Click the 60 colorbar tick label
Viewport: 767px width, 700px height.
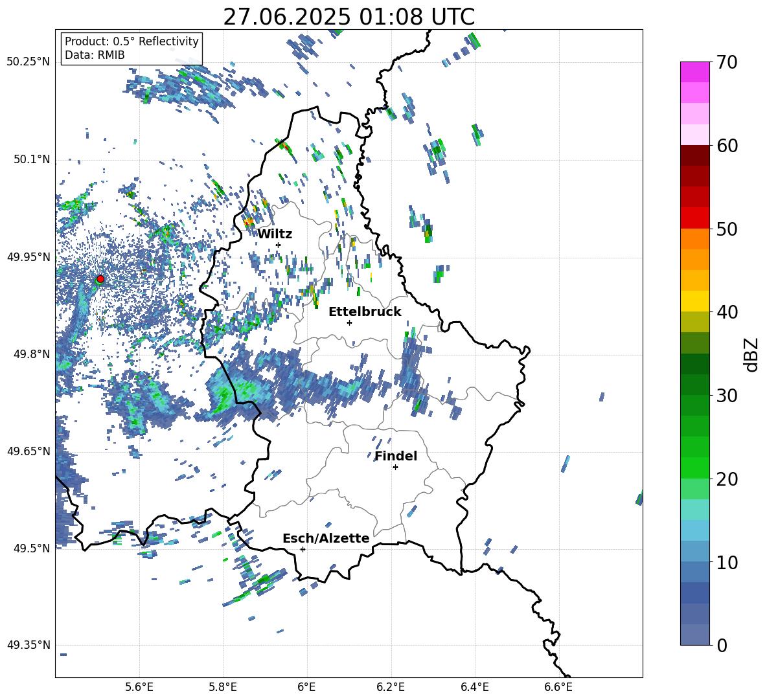(x=727, y=146)
